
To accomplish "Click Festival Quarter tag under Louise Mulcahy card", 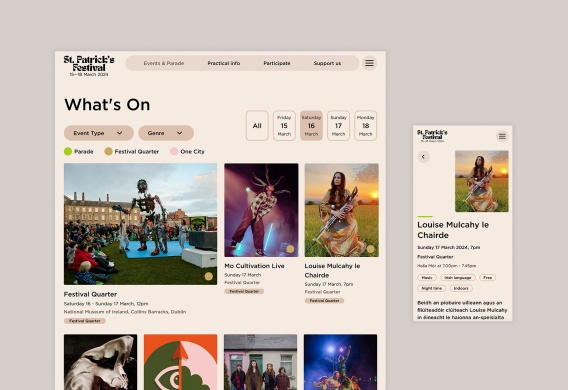I will click(324, 301).
